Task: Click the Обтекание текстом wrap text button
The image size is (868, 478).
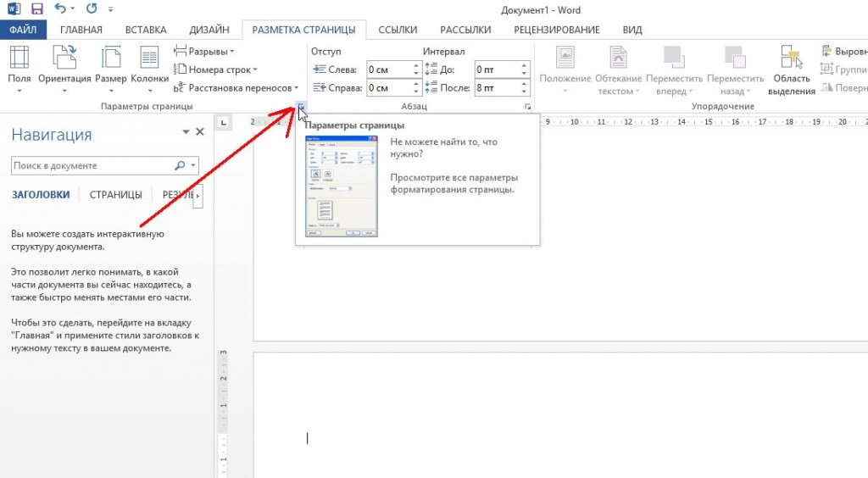Action: tap(618, 70)
